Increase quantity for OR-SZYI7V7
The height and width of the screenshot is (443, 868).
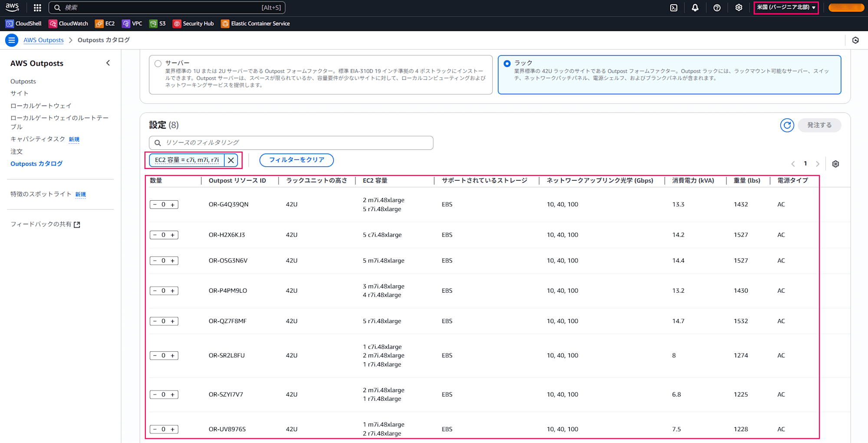coord(173,394)
